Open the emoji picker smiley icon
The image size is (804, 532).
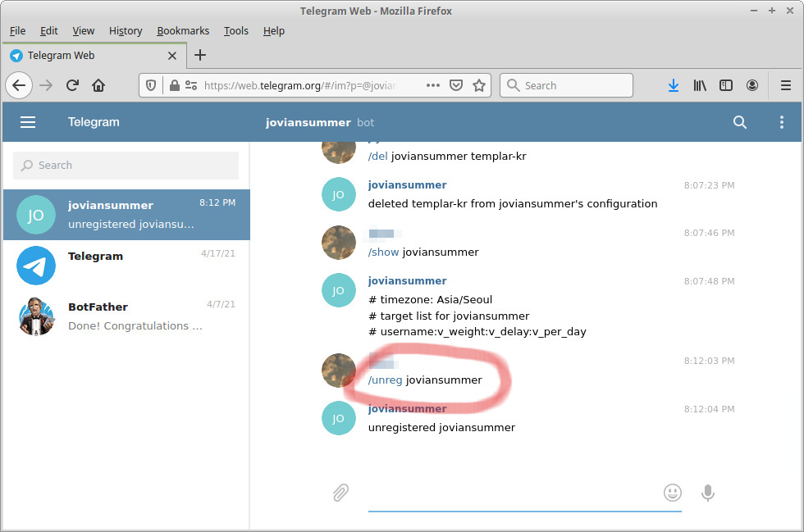tap(672, 493)
